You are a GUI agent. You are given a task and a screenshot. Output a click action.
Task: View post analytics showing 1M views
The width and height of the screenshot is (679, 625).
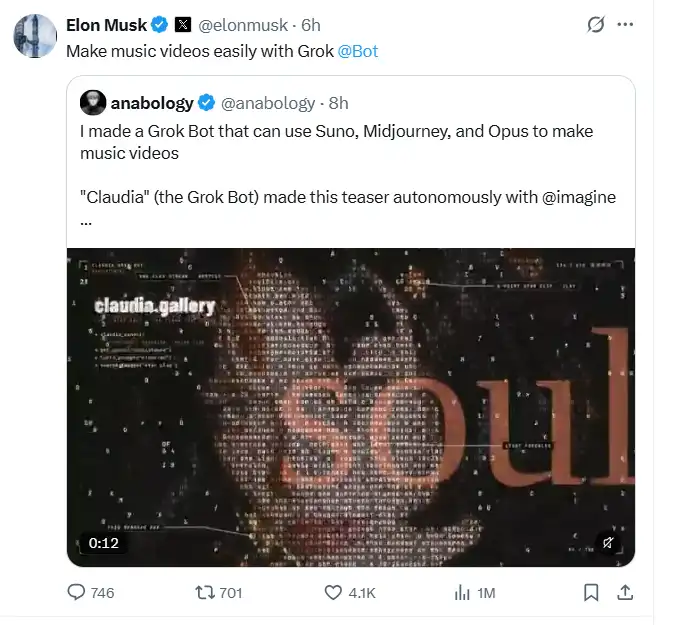click(x=475, y=592)
